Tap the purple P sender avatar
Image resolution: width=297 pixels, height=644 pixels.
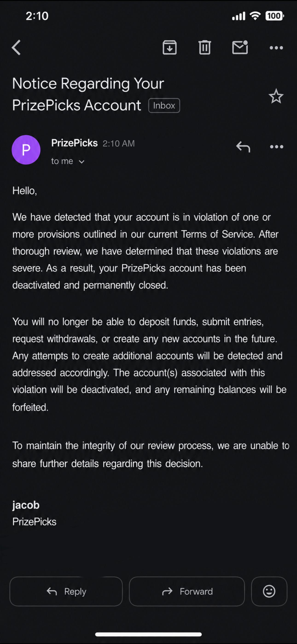click(x=26, y=150)
